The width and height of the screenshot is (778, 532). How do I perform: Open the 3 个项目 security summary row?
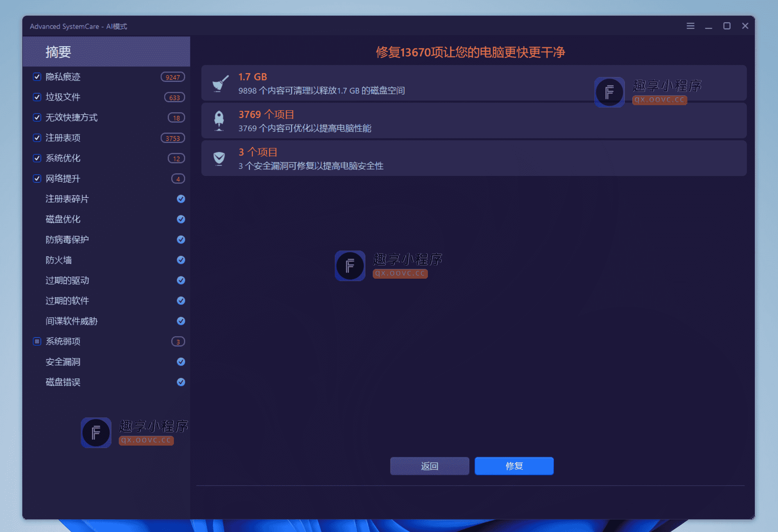(x=474, y=158)
